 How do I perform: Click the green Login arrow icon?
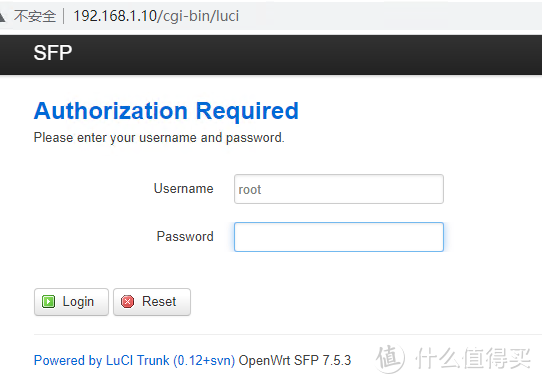(48, 301)
